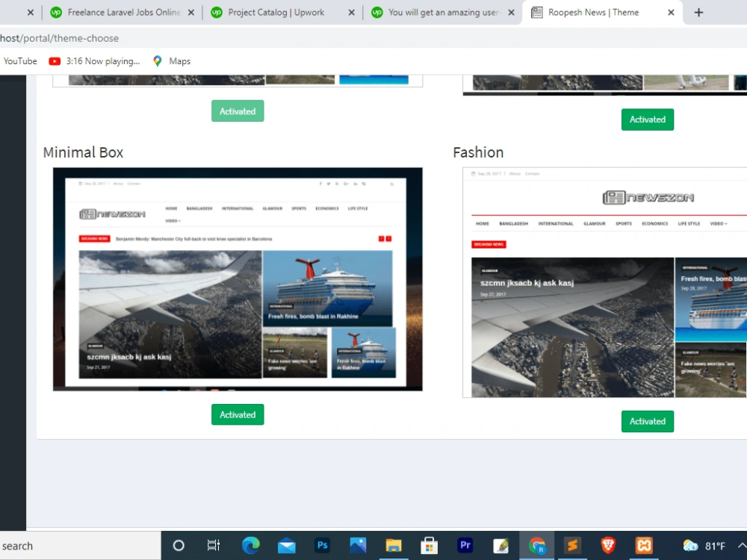Expand the system tray hidden icons

point(742,546)
